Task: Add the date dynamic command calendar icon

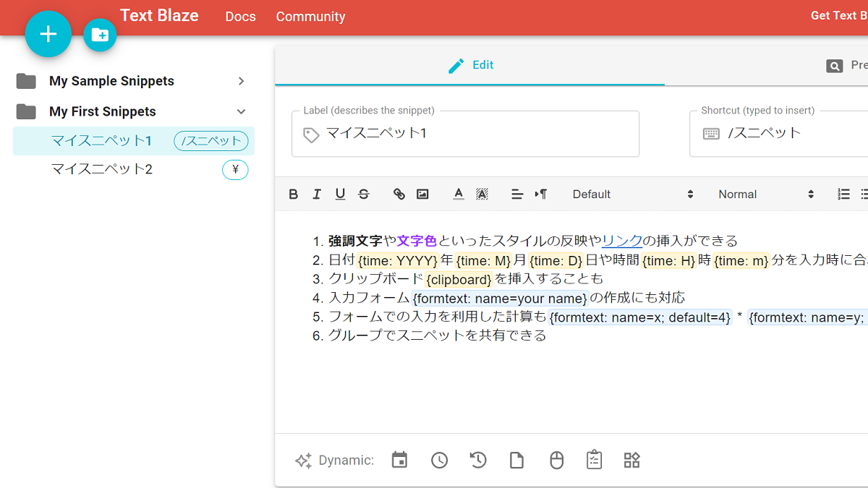Action: pyautogui.click(x=399, y=460)
